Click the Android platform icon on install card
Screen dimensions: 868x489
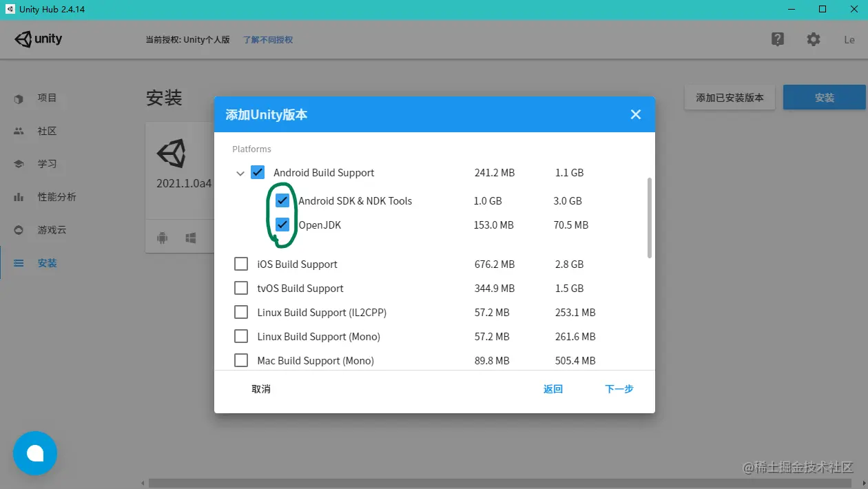(163, 238)
